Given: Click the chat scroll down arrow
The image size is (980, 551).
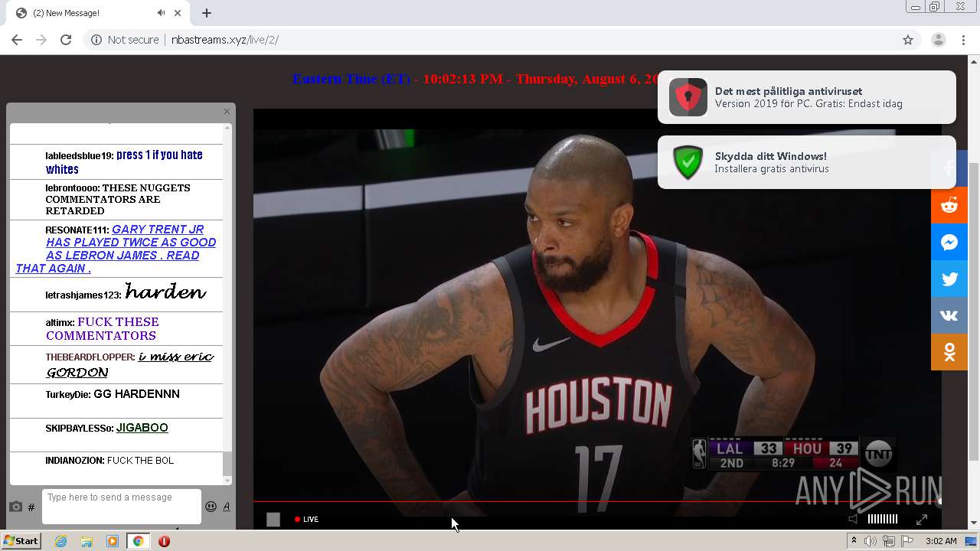Looking at the screenshot, I should pyautogui.click(x=227, y=481).
